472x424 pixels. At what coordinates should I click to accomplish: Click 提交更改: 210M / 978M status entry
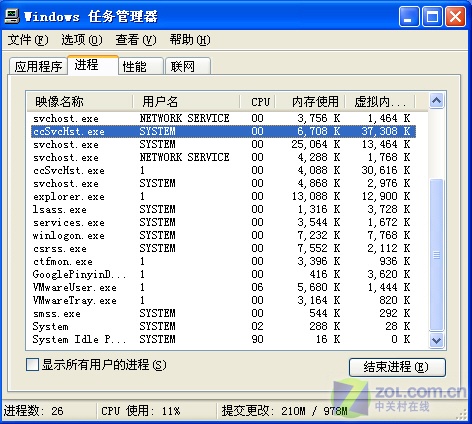(x=284, y=411)
